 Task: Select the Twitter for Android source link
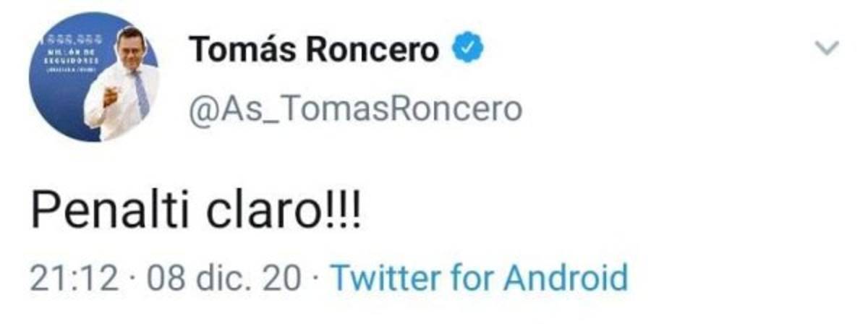(478, 278)
